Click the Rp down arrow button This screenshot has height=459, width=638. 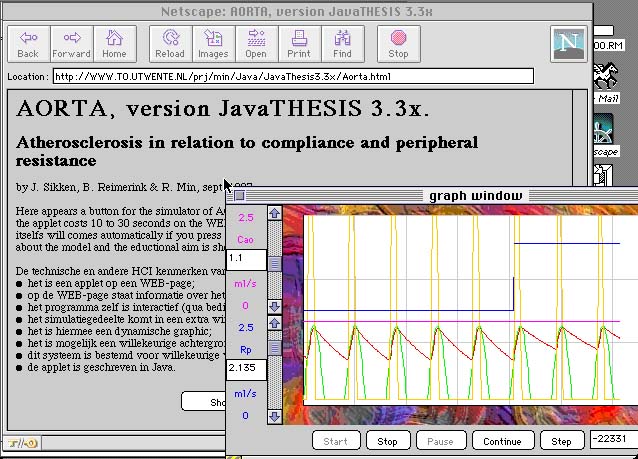tap(275, 417)
